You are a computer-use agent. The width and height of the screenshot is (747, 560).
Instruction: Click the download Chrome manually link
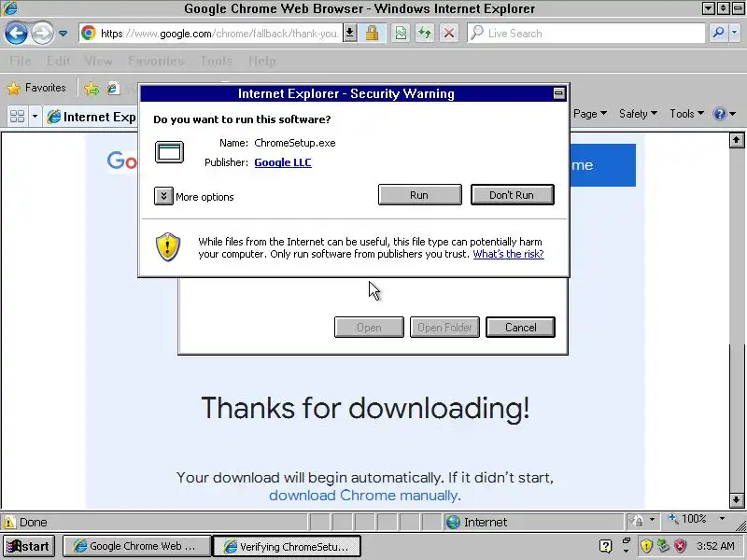[x=365, y=496]
